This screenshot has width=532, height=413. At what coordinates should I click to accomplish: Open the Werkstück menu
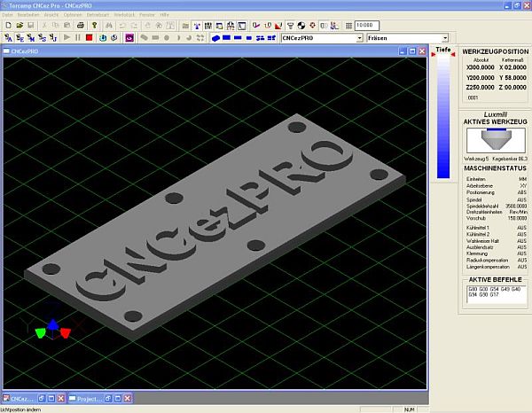point(123,16)
